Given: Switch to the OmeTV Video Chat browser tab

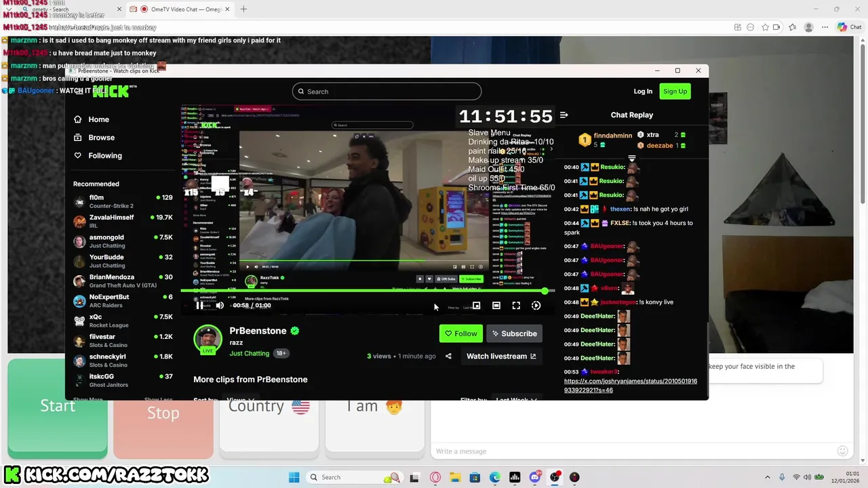Looking at the screenshot, I should coord(179,9).
